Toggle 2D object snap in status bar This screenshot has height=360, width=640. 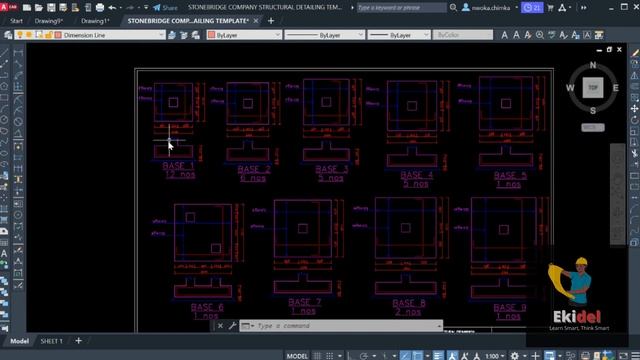(417, 356)
